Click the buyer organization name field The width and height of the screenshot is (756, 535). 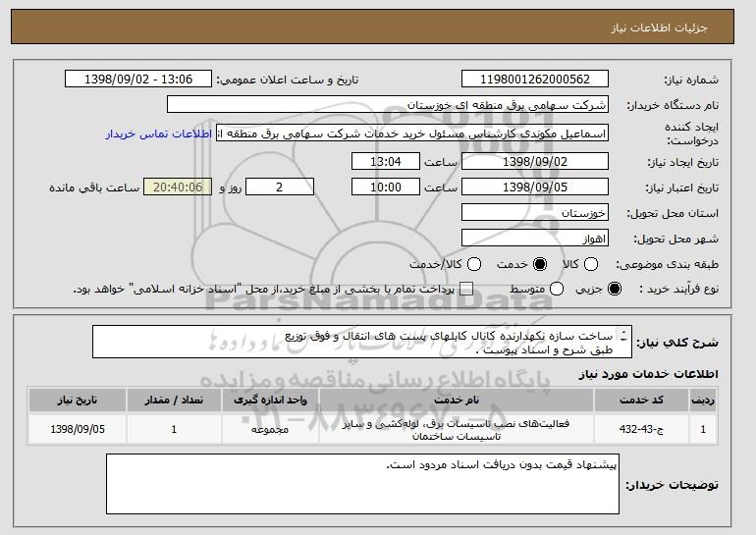[x=388, y=104]
